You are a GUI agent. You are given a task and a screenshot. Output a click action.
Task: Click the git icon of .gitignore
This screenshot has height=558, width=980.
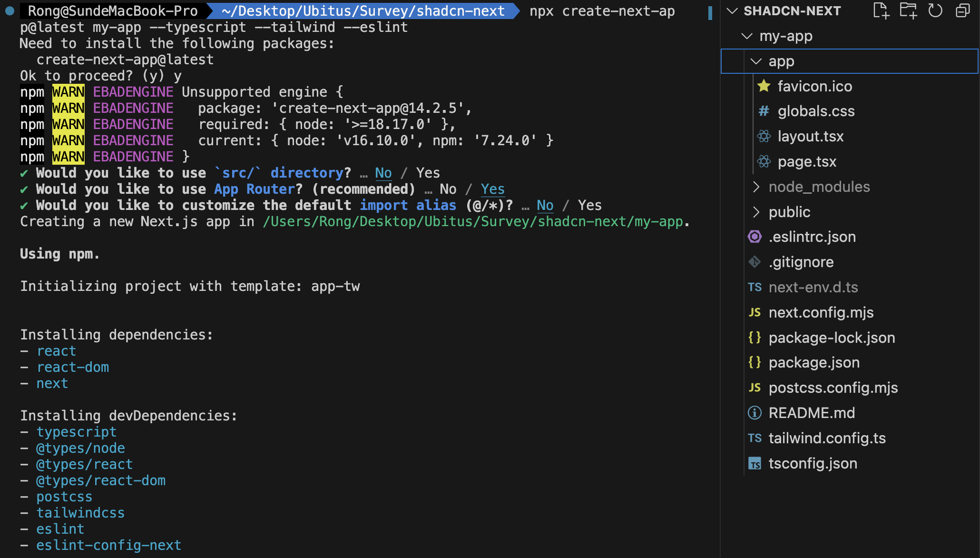(x=755, y=262)
